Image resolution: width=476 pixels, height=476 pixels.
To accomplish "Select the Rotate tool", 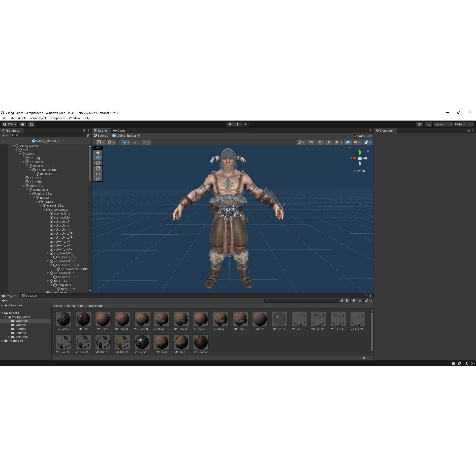I will [98, 163].
